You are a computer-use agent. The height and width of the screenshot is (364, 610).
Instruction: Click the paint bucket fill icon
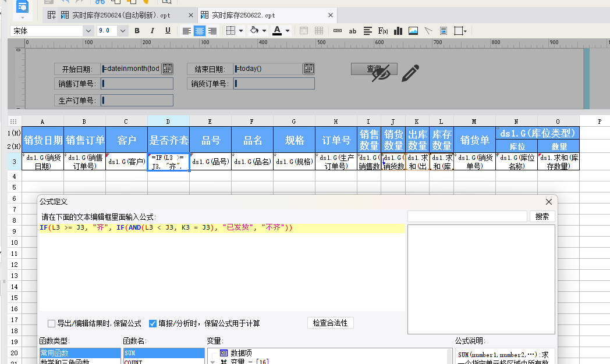[x=254, y=30]
